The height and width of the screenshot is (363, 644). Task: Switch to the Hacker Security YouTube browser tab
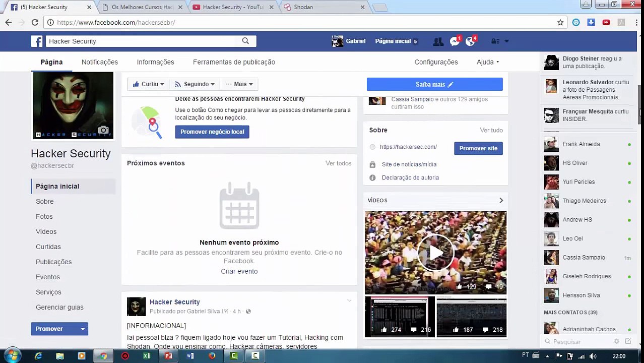pyautogui.click(x=233, y=7)
